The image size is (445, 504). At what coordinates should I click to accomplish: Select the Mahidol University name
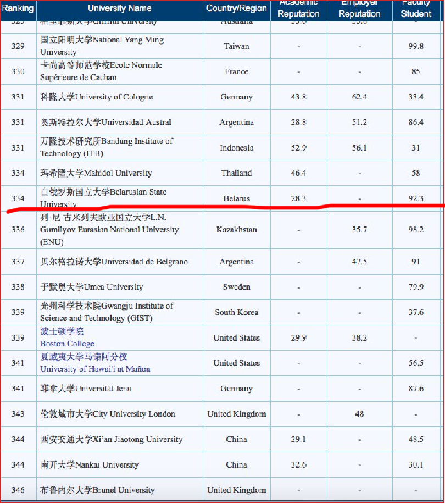coord(96,173)
